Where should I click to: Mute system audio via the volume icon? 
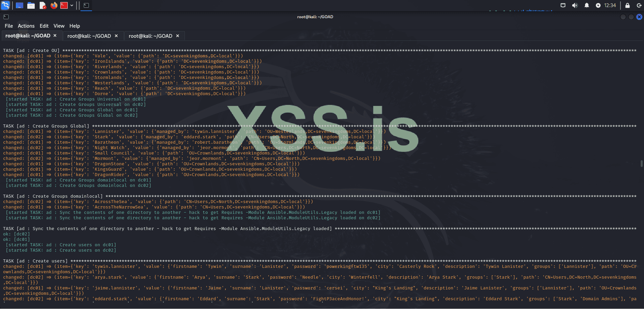click(x=575, y=5)
